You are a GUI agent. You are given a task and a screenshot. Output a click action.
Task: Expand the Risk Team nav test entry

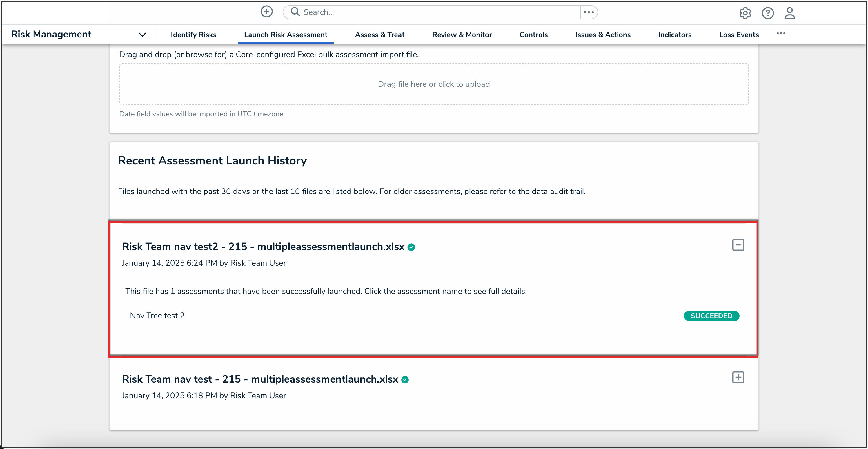coord(738,377)
